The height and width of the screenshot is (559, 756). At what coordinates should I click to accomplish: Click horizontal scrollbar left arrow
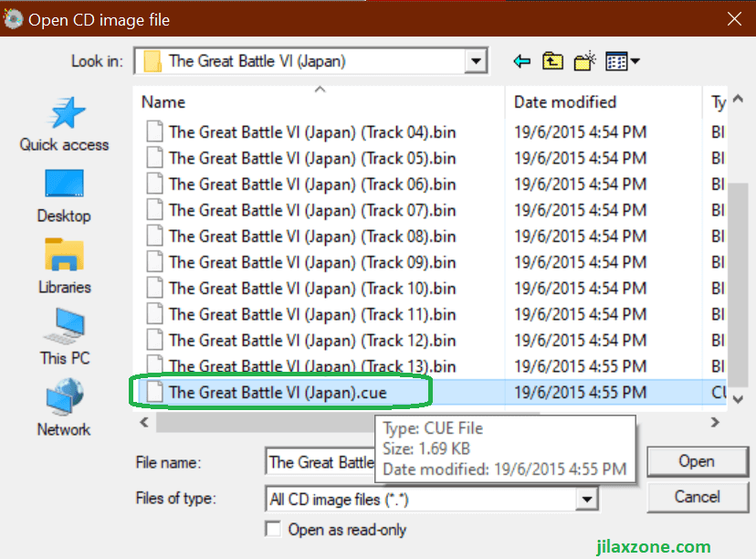pos(143,423)
